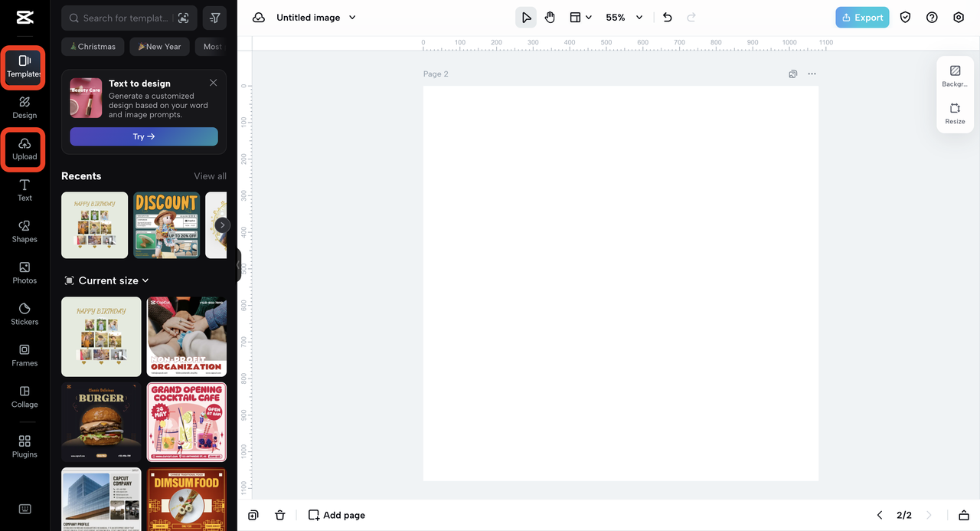
Task: Open the Plugins panel
Action: pyautogui.click(x=24, y=447)
